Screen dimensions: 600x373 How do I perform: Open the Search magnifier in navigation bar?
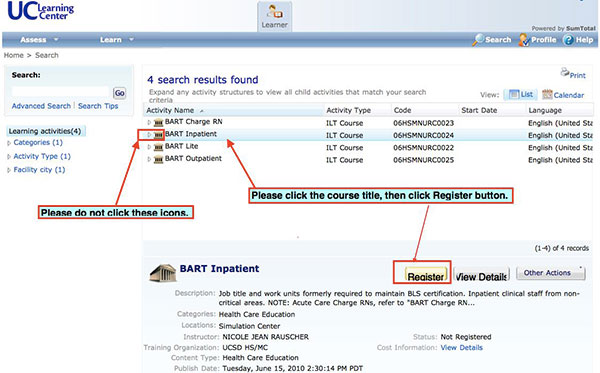(x=478, y=39)
